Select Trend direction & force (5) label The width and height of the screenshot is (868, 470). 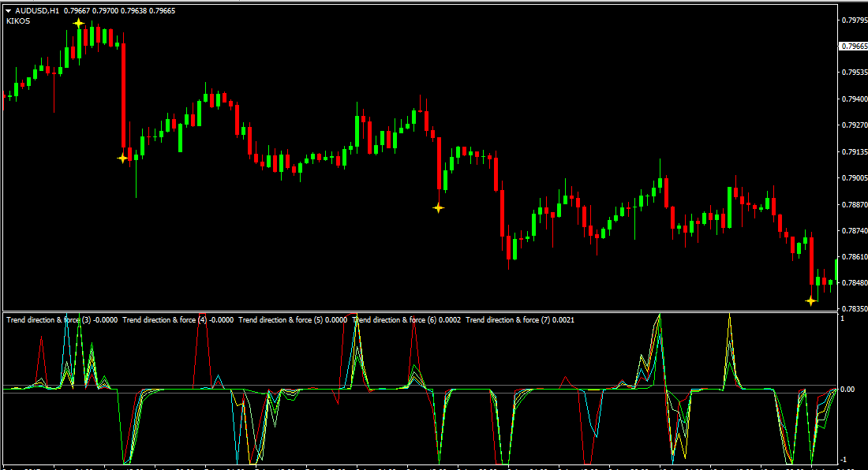(x=292, y=319)
